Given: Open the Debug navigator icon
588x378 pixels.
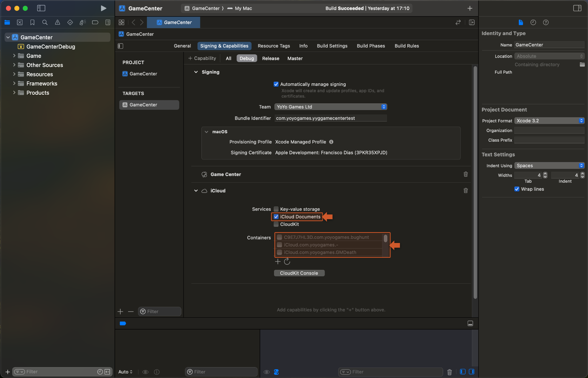Looking at the screenshot, I should coord(83,22).
